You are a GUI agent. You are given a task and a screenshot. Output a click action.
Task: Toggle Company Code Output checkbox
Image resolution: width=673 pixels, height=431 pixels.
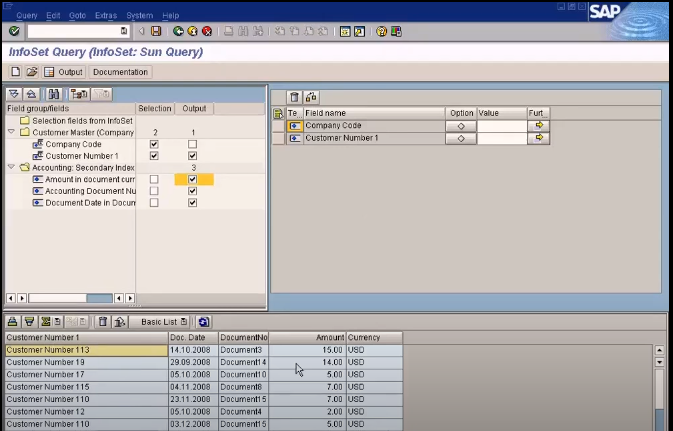tap(192, 144)
